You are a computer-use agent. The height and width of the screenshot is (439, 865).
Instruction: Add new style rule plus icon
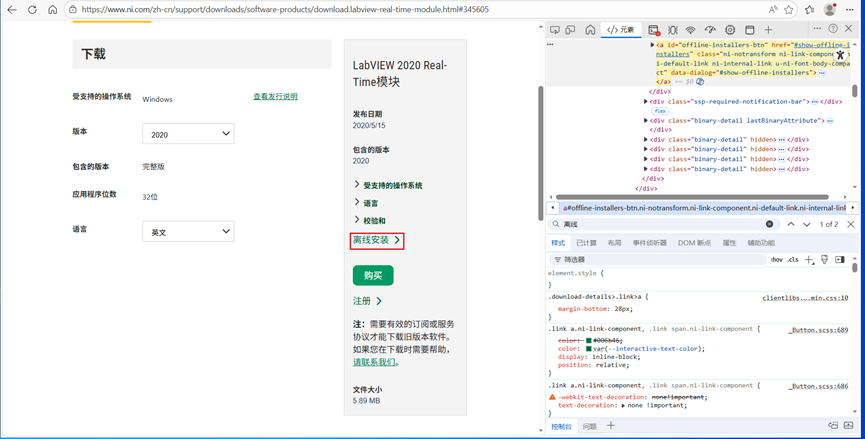[x=809, y=259]
